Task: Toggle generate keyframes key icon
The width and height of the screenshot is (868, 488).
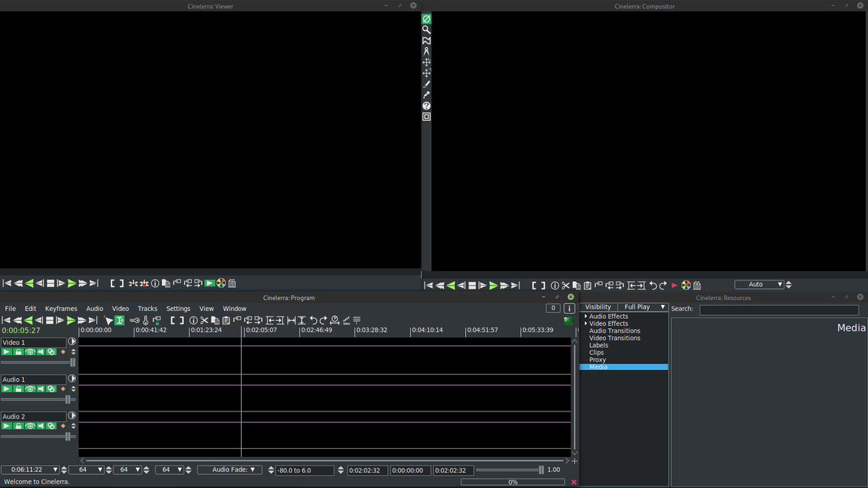Action: click(135, 320)
